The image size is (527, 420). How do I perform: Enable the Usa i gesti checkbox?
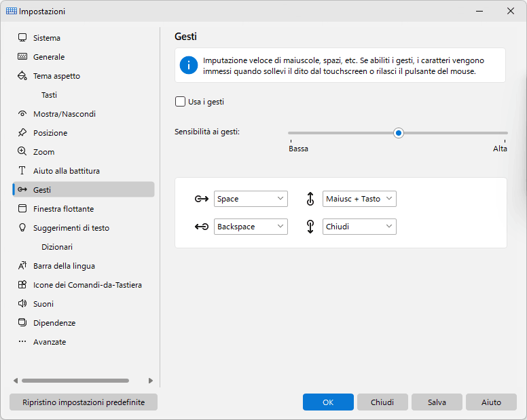[x=180, y=101]
